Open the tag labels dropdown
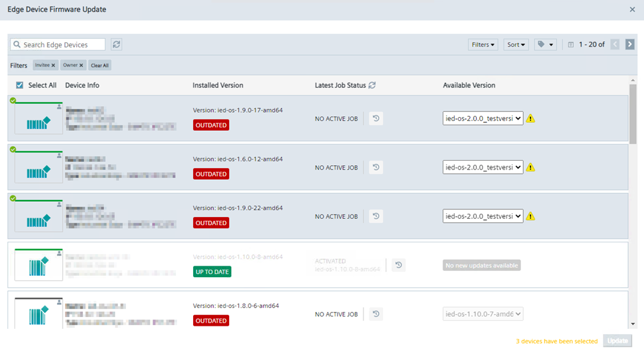Image resolution: width=644 pixels, height=353 pixels. tap(545, 44)
